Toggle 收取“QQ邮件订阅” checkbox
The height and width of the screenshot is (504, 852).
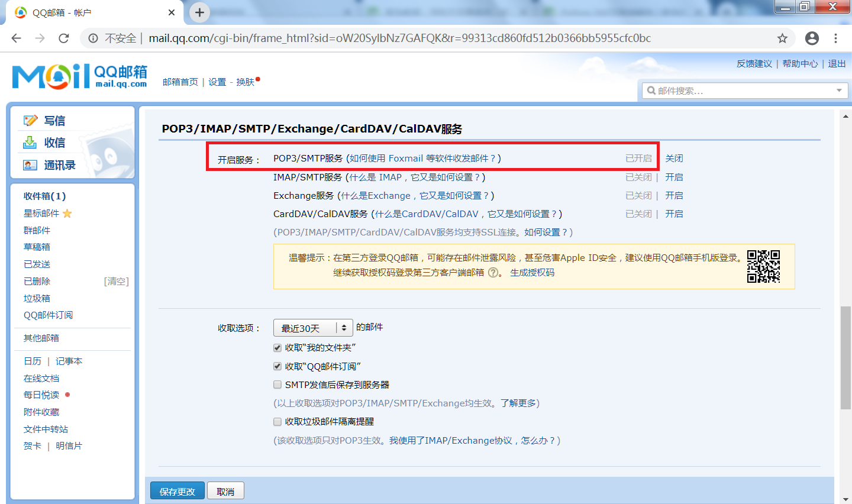pyautogui.click(x=277, y=366)
